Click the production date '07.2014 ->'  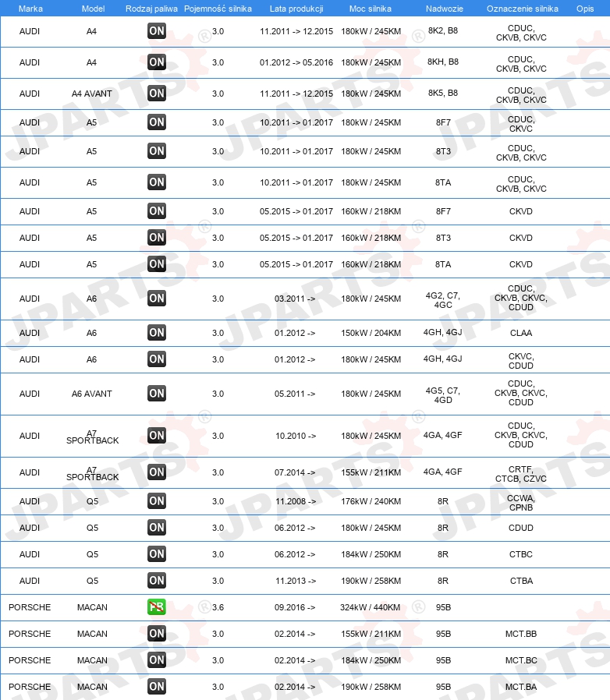pyautogui.click(x=295, y=472)
